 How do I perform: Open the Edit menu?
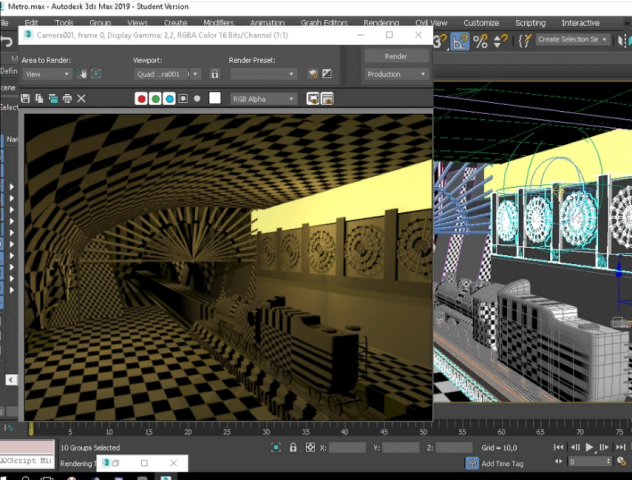pos(31,23)
